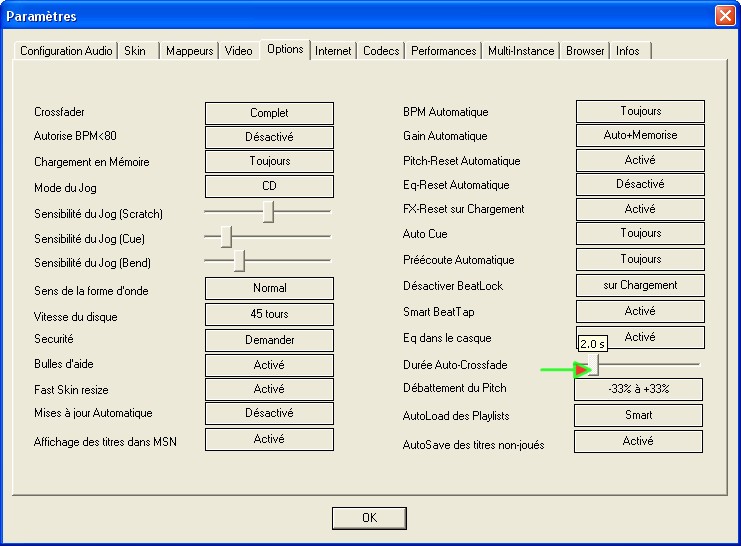Close the Paramètres window
Image resolution: width=741 pixels, height=546 pixels.
coord(724,16)
